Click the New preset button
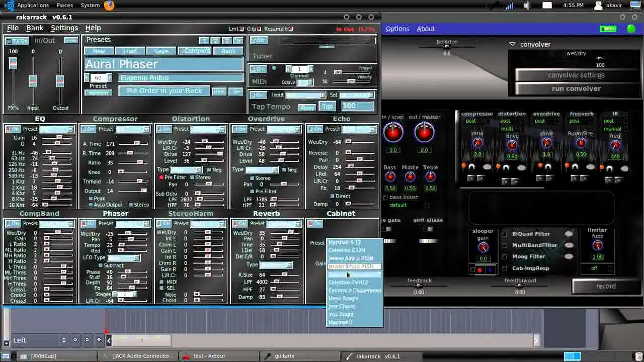Viewport: 644px width, 362px height. 99,51
